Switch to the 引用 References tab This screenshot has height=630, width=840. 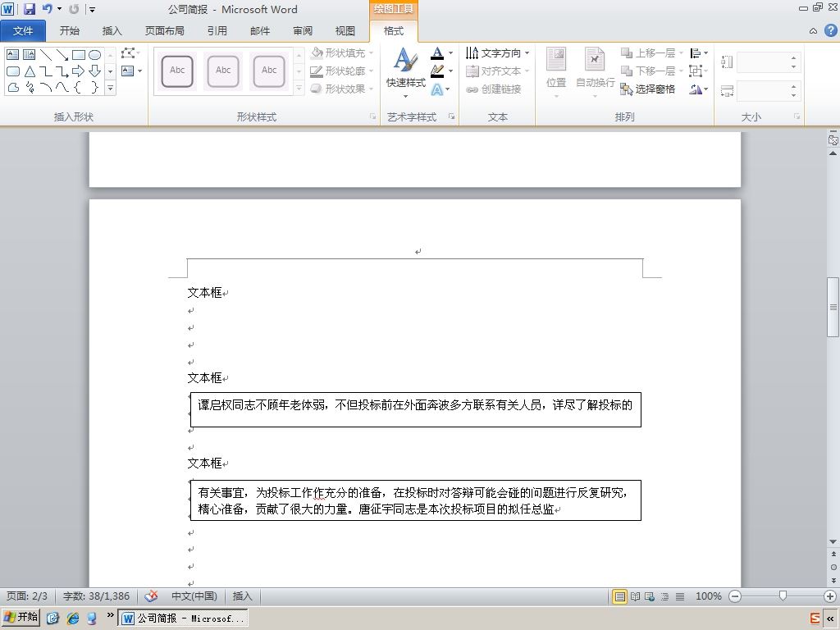click(217, 31)
